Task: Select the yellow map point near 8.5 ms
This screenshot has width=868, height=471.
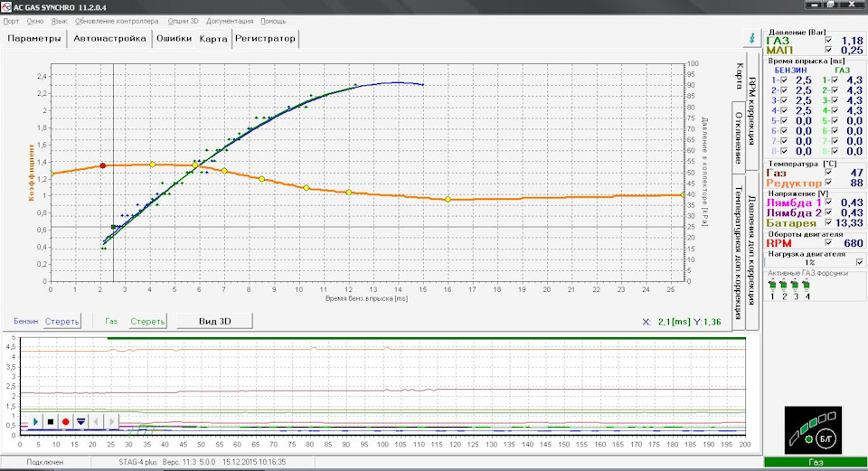Action: click(x=262, y=179)
